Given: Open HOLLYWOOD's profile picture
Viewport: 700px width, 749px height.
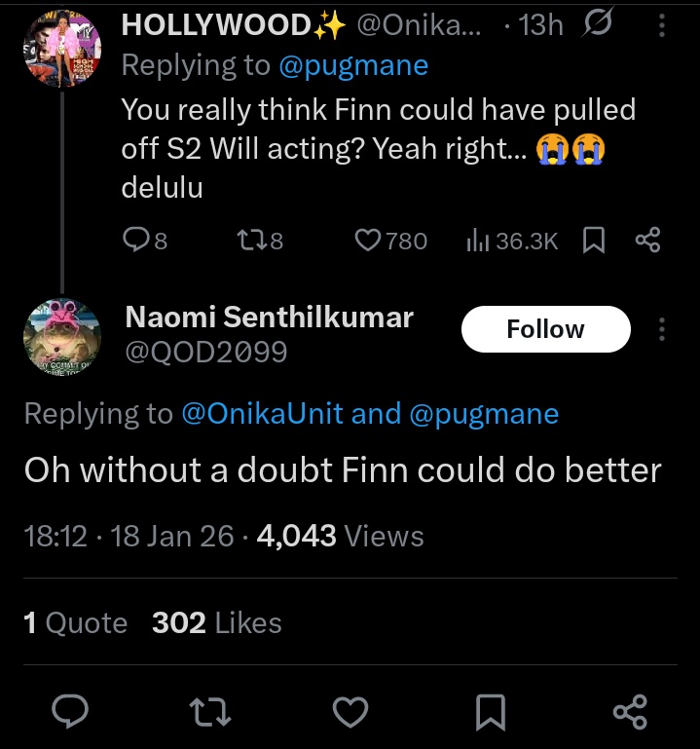Looking at the screenshot, I should (63, 49).
